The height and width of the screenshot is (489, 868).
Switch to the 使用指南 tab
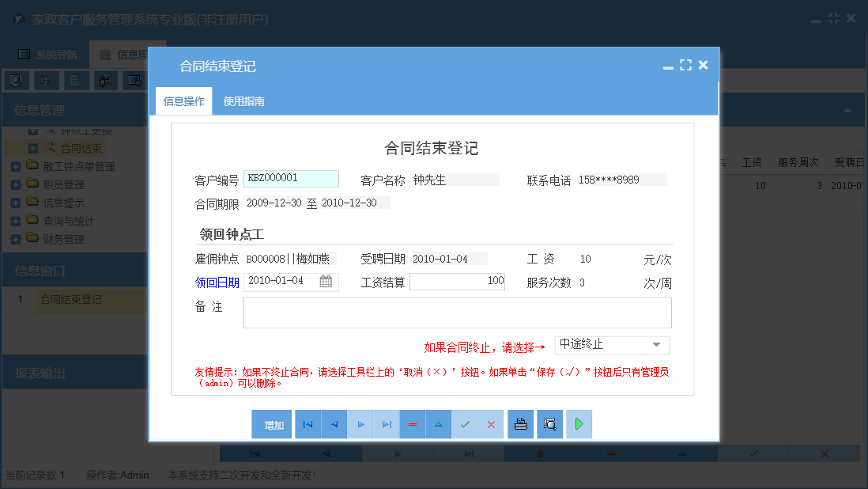[x=243, y=101]
